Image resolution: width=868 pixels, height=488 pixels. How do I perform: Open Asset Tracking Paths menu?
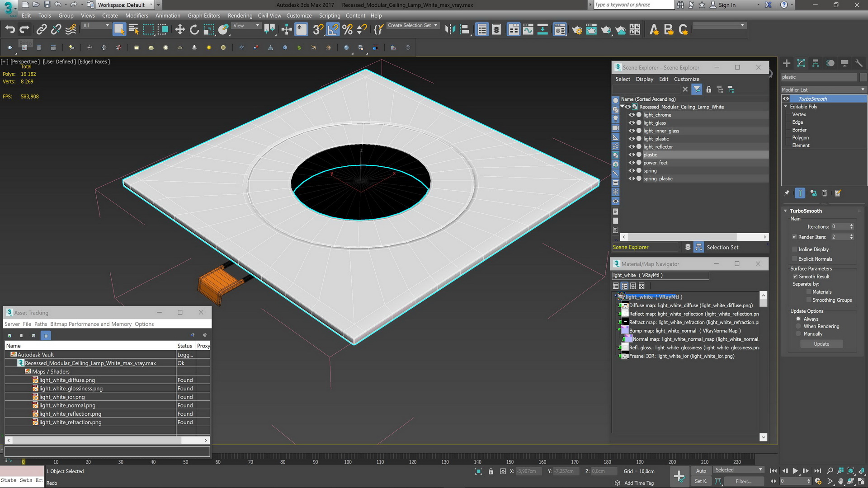[x=41, y=324]
